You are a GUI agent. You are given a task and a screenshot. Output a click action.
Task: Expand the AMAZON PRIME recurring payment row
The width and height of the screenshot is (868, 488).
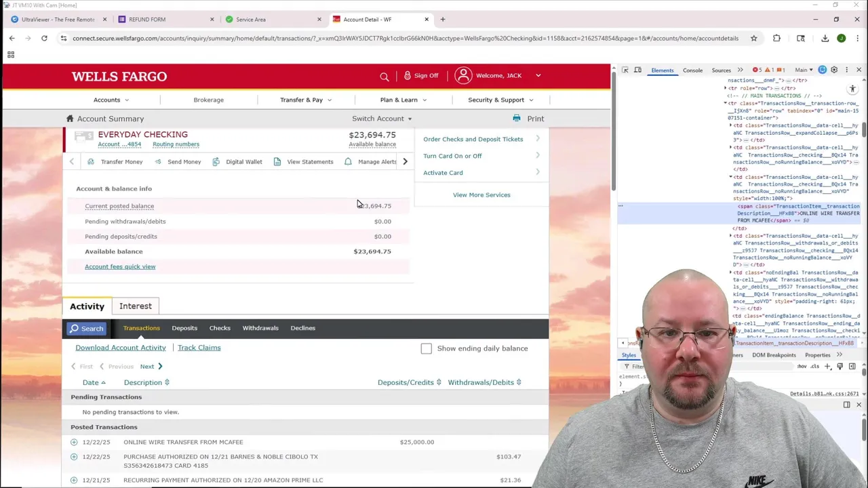74,480
